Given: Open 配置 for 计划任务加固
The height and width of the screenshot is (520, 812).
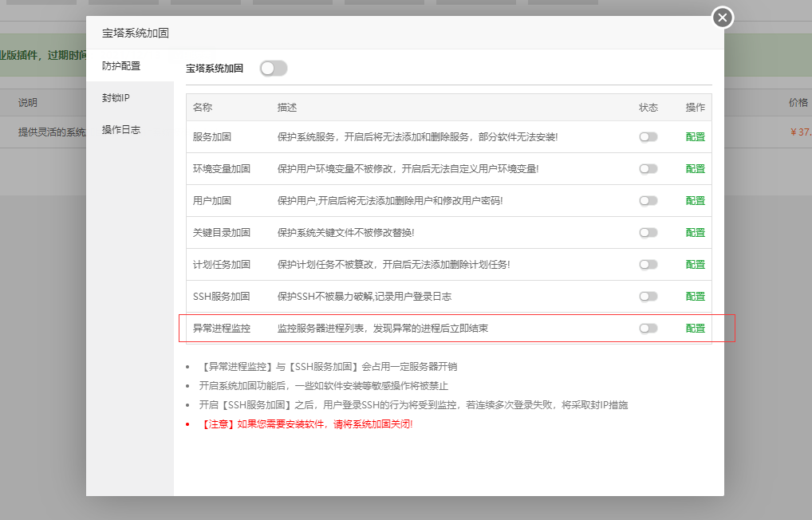Looking at the screenshot, I should pos(695,265).
